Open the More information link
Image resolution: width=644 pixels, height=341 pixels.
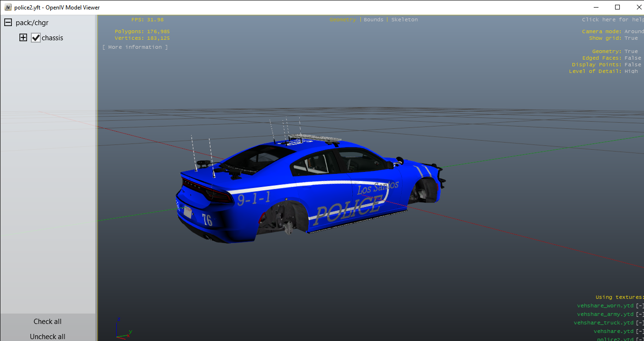(135, 47)
